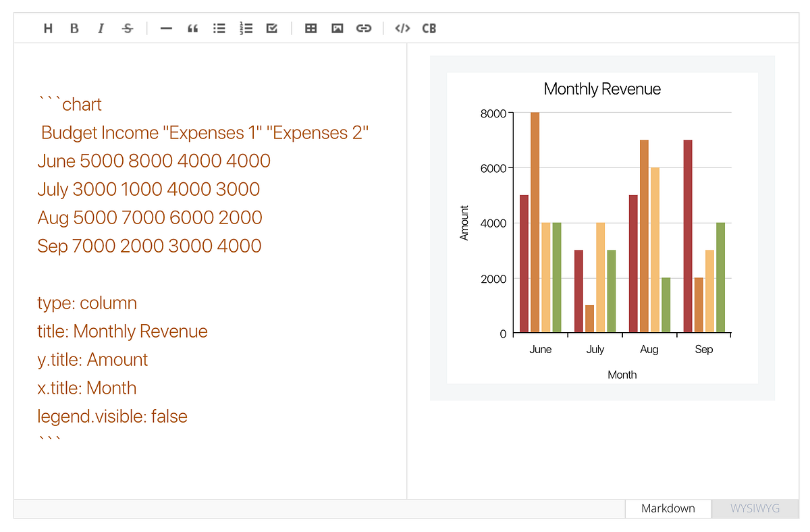This screenshot has width=810, height=532.
Task: Apply inline code formatting
Action: pos(402,28)
